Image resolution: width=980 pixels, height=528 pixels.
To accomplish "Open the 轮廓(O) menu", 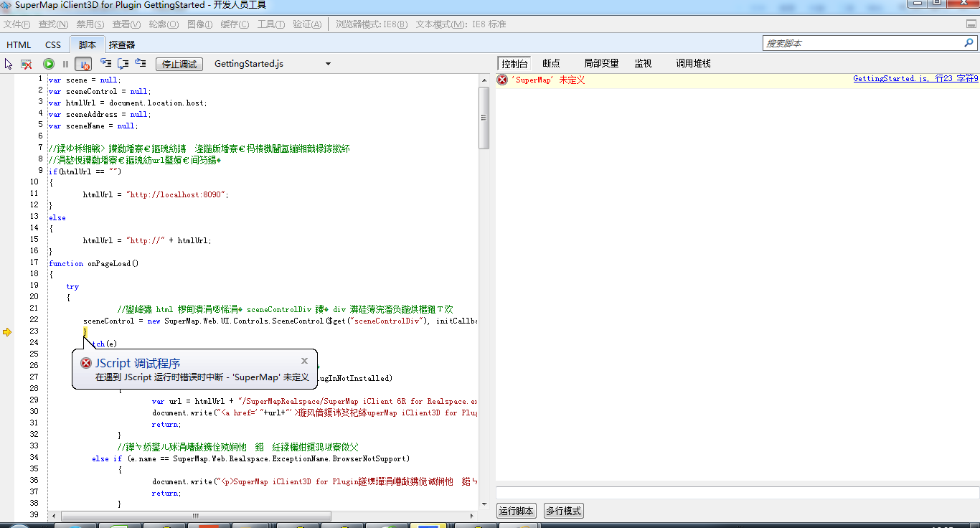I will coord(164,24).
